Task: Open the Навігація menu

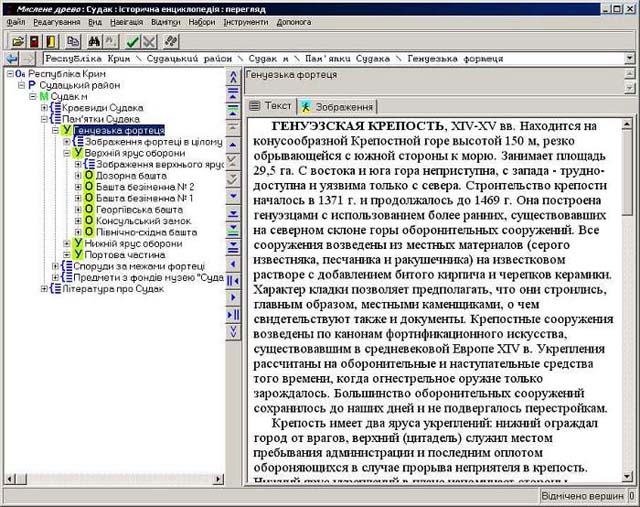Action: click(126, 21)
